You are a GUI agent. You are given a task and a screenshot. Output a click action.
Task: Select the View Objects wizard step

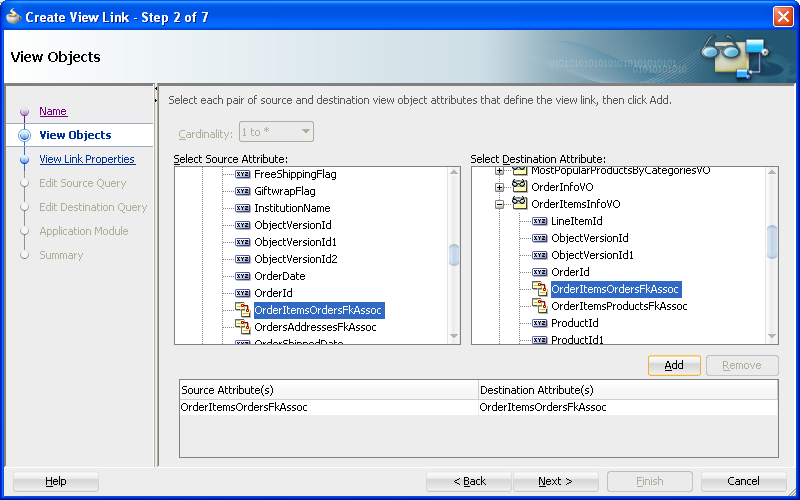[75, 135]
